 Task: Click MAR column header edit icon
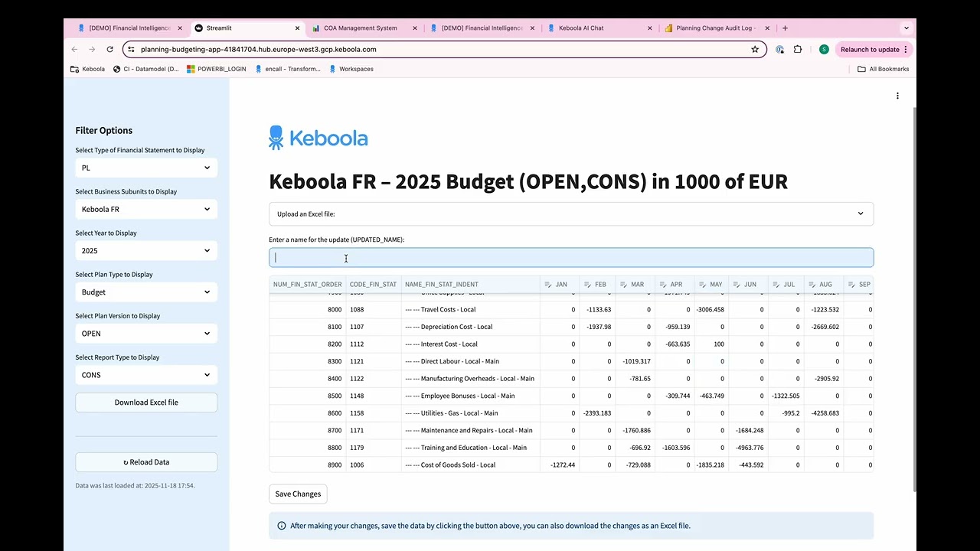pos(623,285)
